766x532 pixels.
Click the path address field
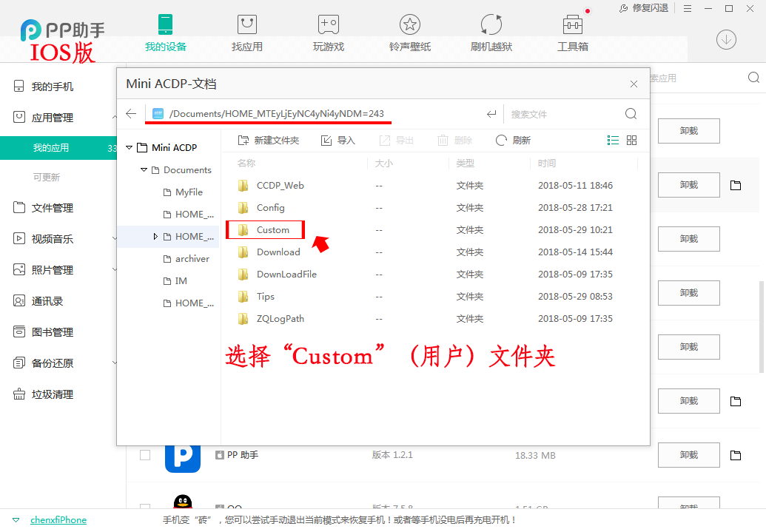click(x=312, y=114)
